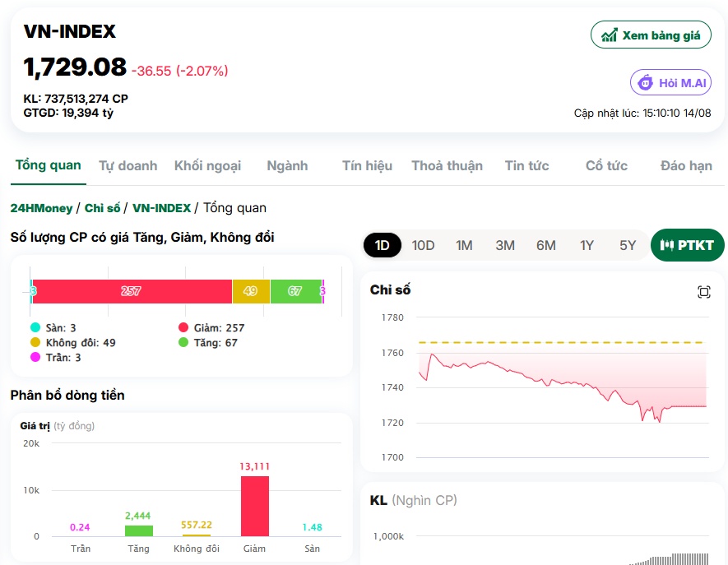Click the chart icon in Xem bảng giá

pyautogui.click(x=610, y=35)
